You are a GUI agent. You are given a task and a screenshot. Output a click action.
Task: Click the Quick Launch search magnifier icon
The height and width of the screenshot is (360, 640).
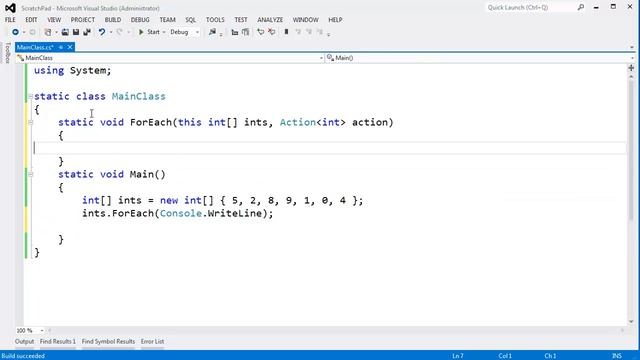point(580,7)
